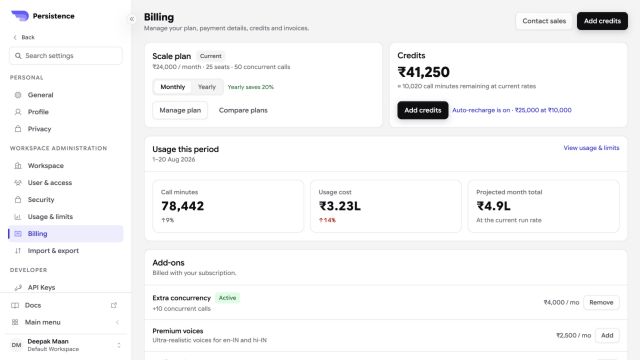640x360 pixels.
Task: Select Monthly billing cycle
Action: point(173,87)
